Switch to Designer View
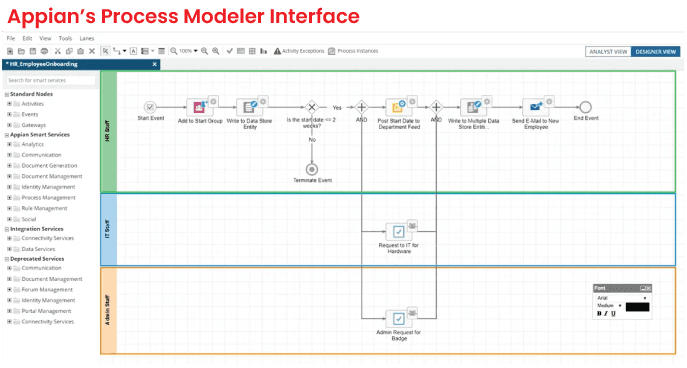The image size is (687, 368). 655,52
